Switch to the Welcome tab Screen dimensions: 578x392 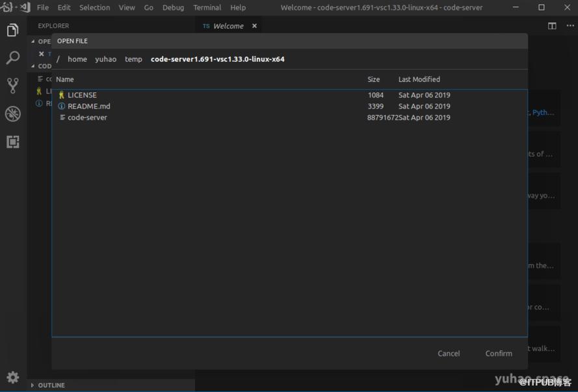click(x=228, y=26)
